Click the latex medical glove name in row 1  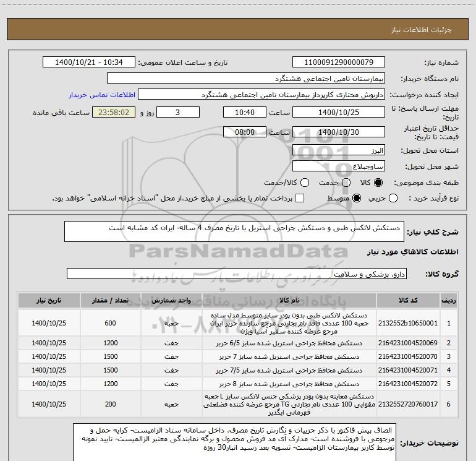click(289, 324)
